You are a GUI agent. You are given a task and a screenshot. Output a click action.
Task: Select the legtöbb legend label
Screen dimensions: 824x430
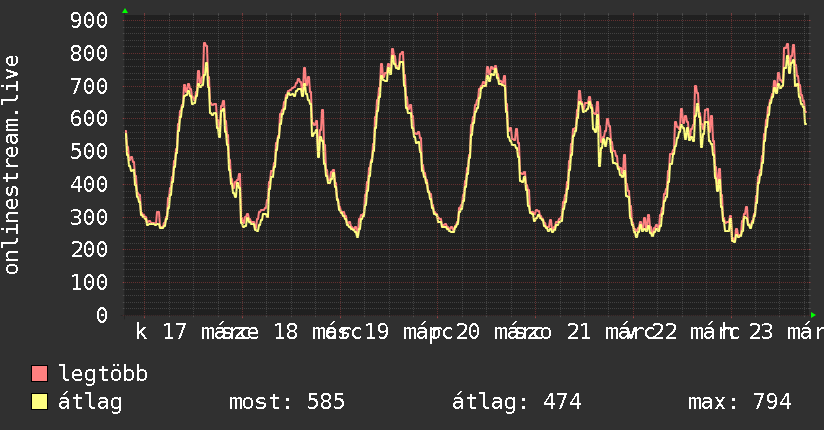click(103, 374)
